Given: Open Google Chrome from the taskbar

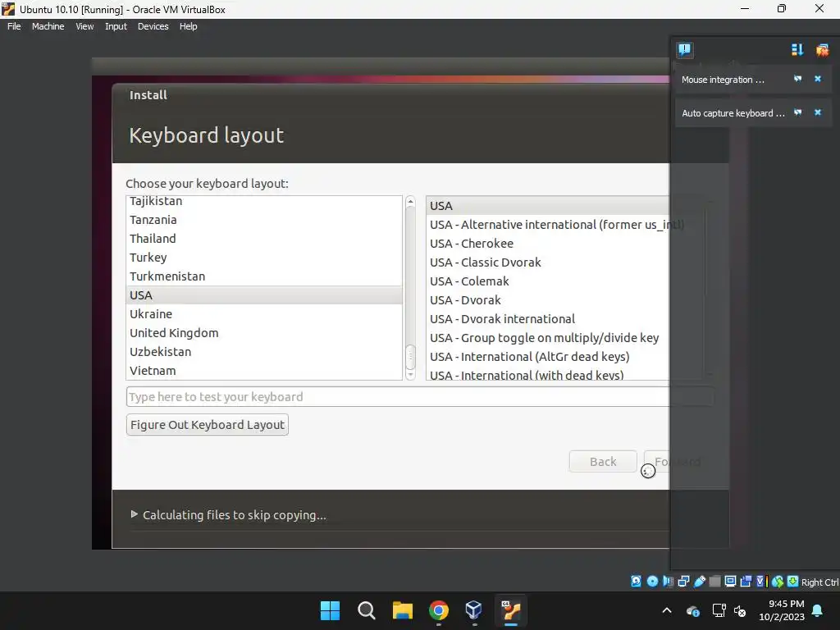Looking at the screenshot, I should click(439, 610).
